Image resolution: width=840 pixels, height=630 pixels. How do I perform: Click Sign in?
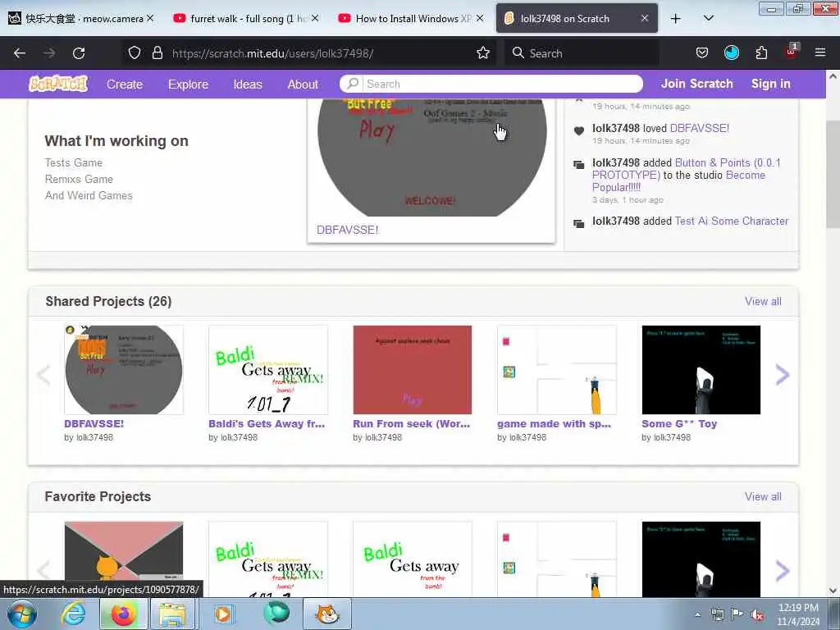[770, 84]
